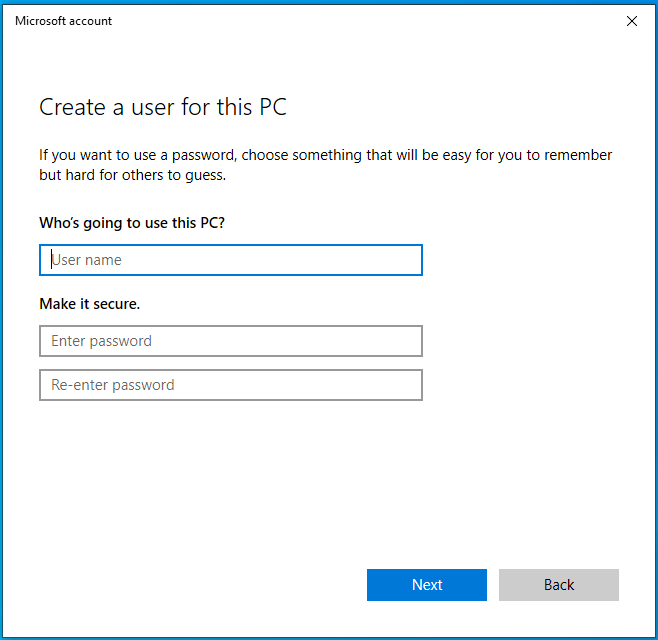Image resolution: width=658 pixels, height=640 pixels.
Task: Click the 'Make it secure.' label
Action: pyautogui.click(x=89, y=304)
